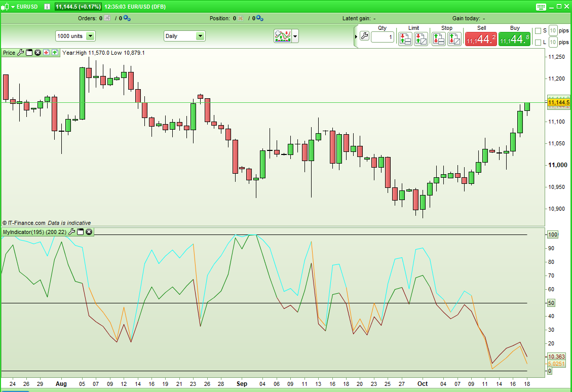572x392 pixels.
Task: Enable the S stop pips checkbox
Action: 538,31
